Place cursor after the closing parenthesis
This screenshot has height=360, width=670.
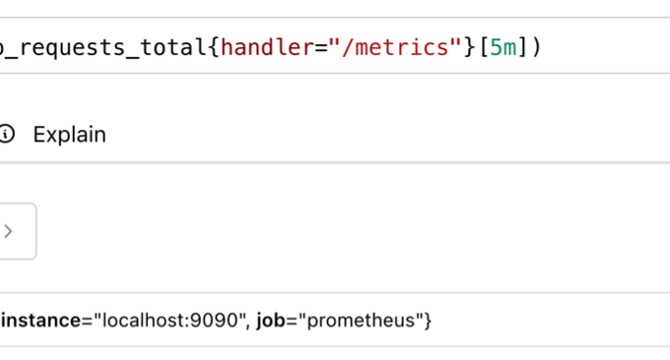pos(542,47)
